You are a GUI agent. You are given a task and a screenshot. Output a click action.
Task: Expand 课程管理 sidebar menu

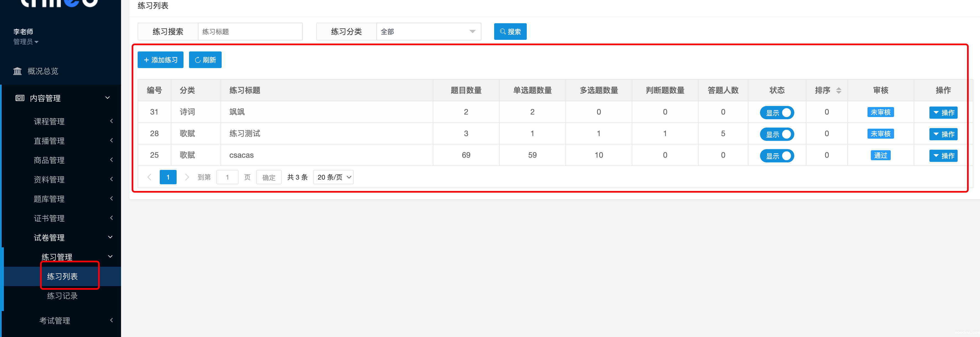(x=49, y=121)
